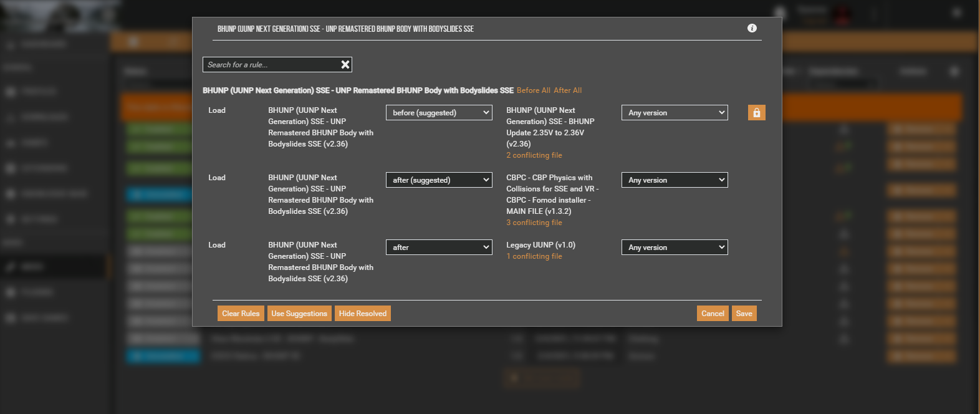Click the Use Suggestions button

(x=299, y=314)
